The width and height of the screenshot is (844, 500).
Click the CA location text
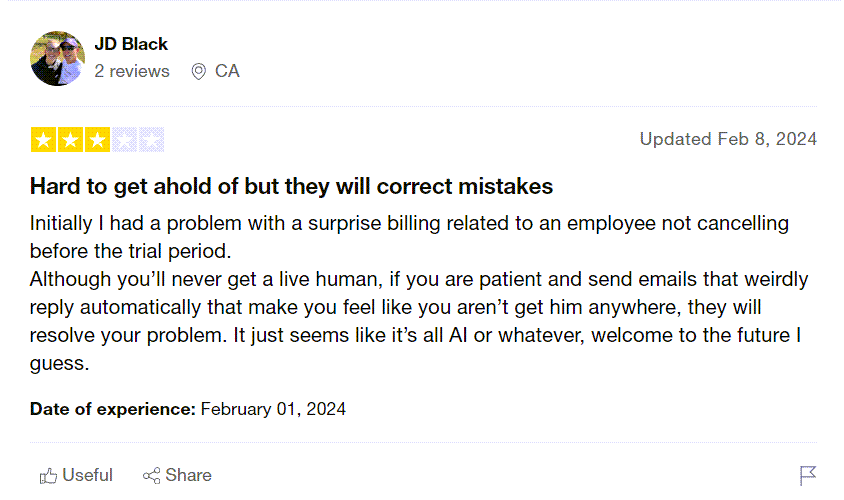tap(227, 71)
